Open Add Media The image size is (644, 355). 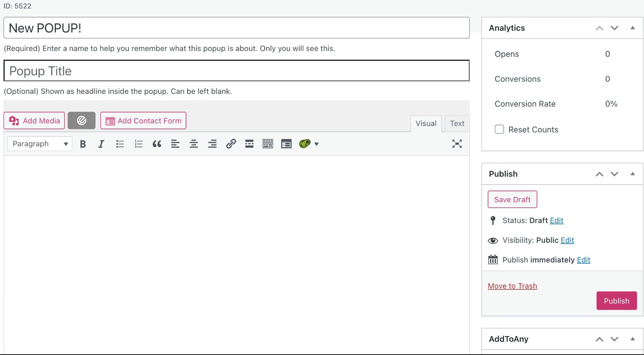coord(34,121)
